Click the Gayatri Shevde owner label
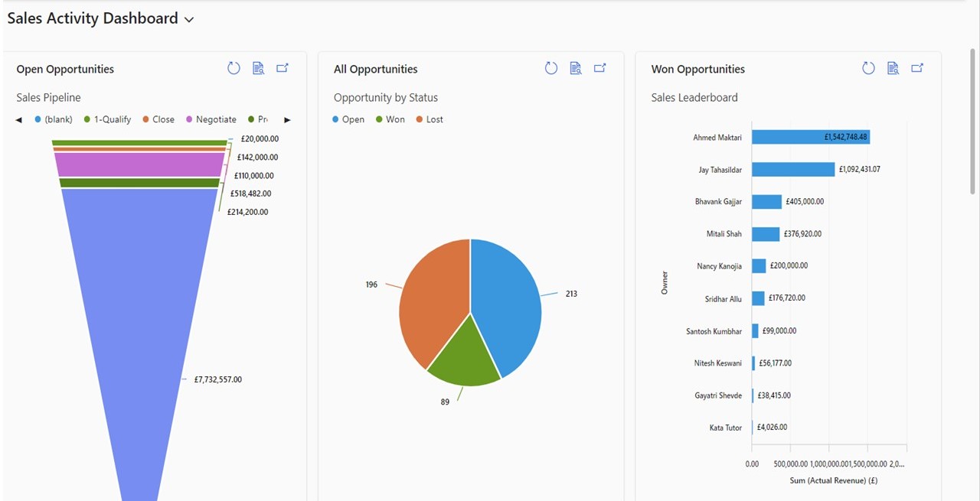The height and width of the screenshot is (501, 980). 718,396
